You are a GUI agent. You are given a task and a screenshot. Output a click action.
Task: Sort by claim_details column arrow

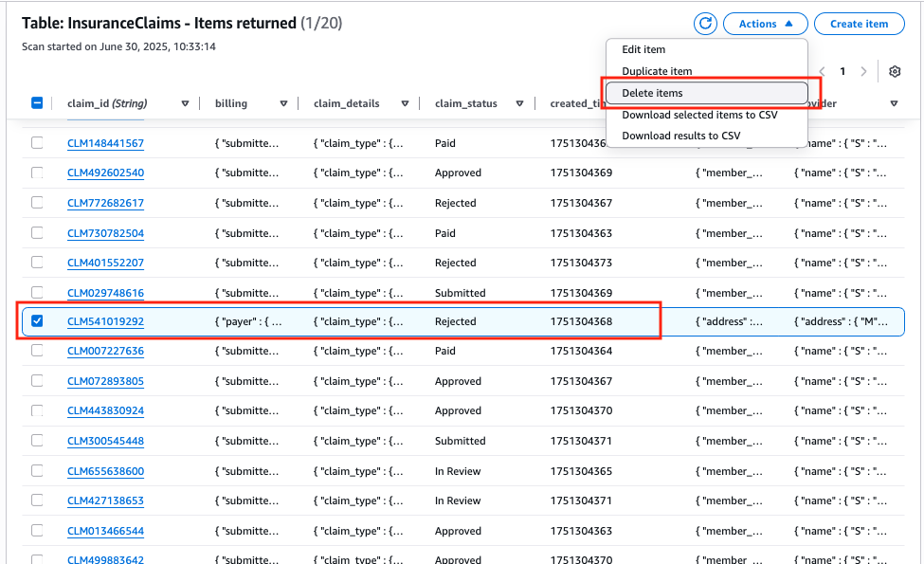pos(405,103)
